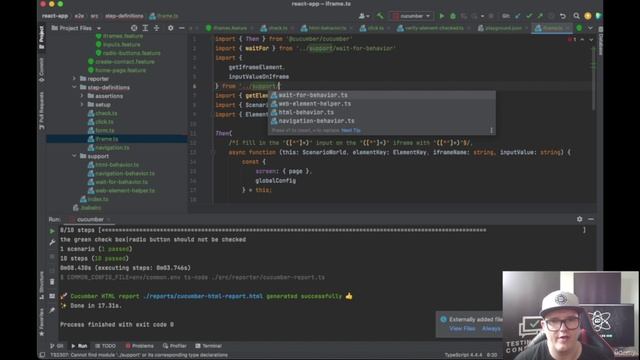Choose web-element-helper.ts in autocomplete popup
This screenshot has width=640, height=360.
(x=382, y=104)
